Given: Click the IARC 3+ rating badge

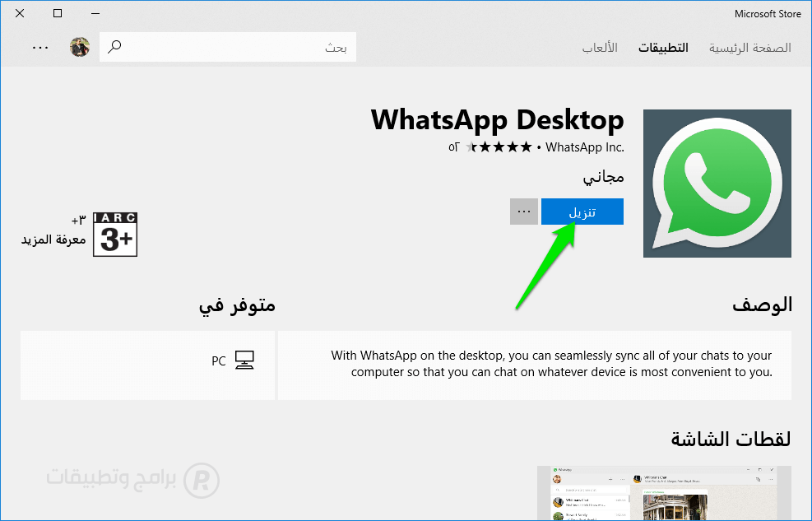Looking at the screenshot, I should tap(115, 235).
